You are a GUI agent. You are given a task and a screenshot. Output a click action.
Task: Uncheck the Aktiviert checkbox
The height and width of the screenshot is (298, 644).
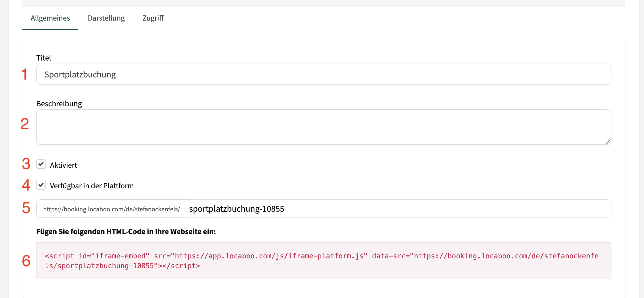click(x=41, y=164)
